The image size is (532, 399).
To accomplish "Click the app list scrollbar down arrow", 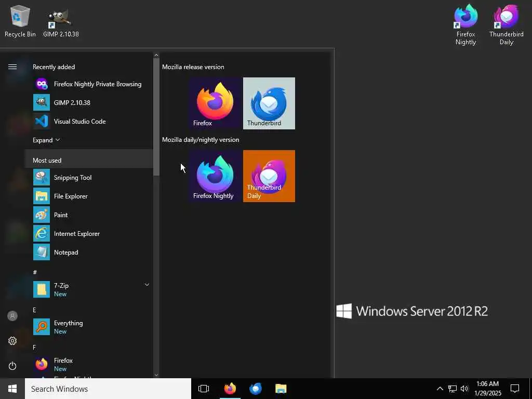I will tap(156, 375).
